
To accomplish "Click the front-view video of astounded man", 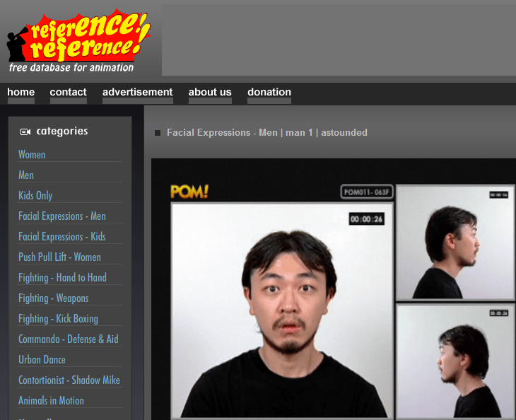I will 281,310.
